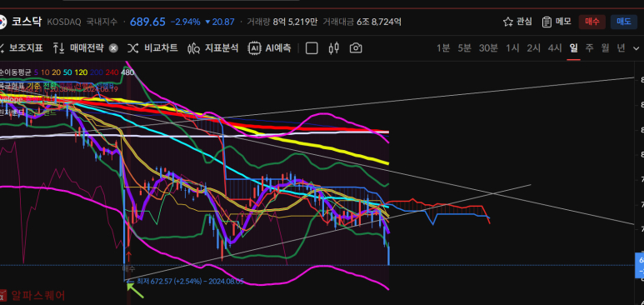Image resolution: width=644 pixels, height=305 pixels.
Task: Switch to the 1시 timeframe
Action: click(512, 48)
